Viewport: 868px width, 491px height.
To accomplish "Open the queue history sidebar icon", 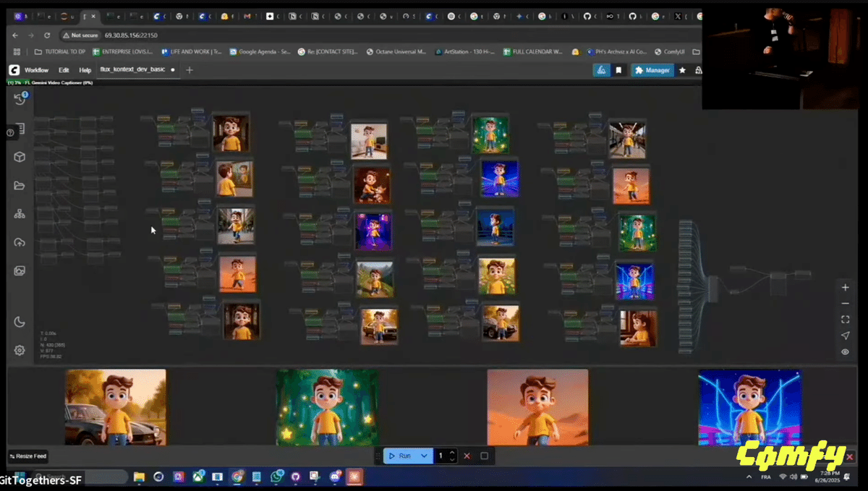I will tap(20, 99).
